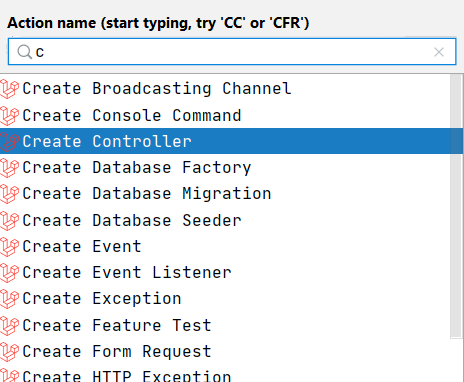Click the 'Create Exception' text entry
Viewport: 464px width, 382px height.
click(102, 299)
